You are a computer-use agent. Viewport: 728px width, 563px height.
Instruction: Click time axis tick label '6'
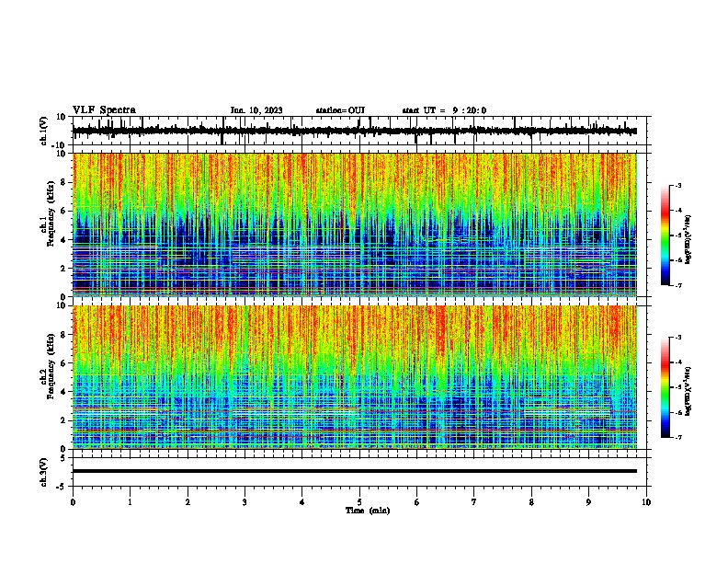coord(417,502)
